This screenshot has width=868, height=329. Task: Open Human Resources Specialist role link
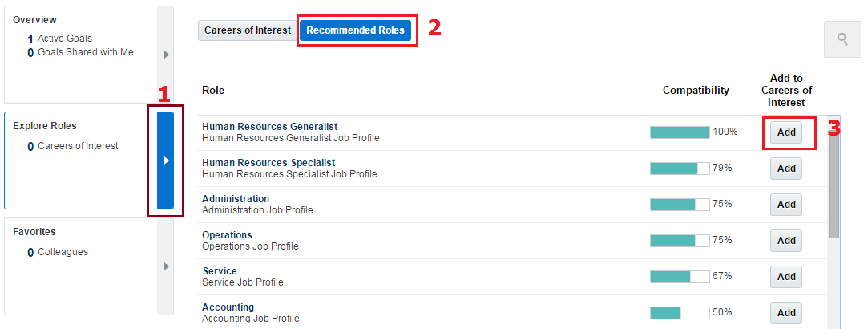pos(268,162)
